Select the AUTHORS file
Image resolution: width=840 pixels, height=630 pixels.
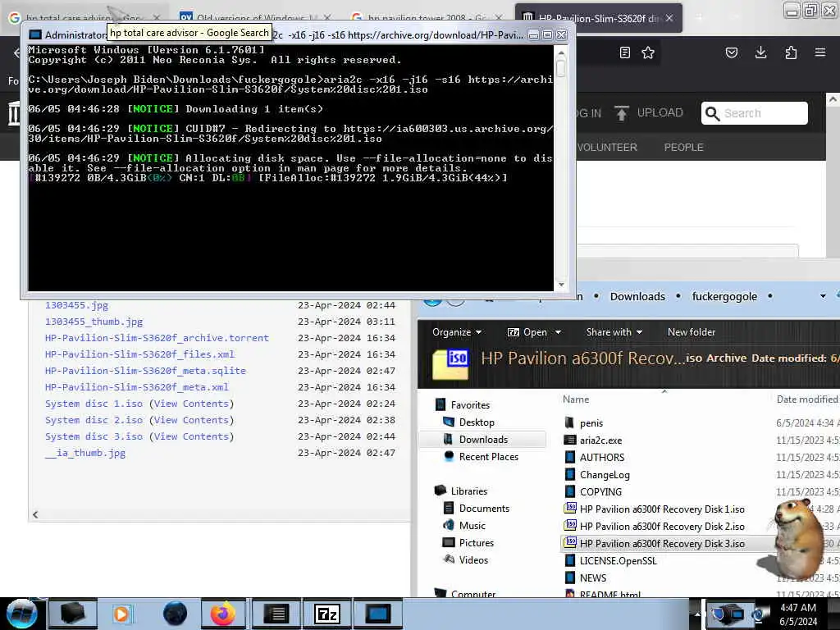click(x=601, y=458)
